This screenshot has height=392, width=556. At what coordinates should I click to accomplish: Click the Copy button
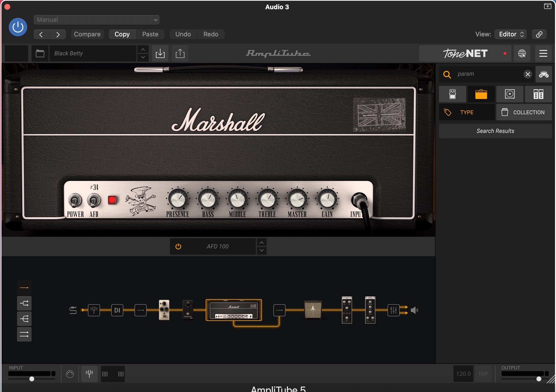coord(122,34)
